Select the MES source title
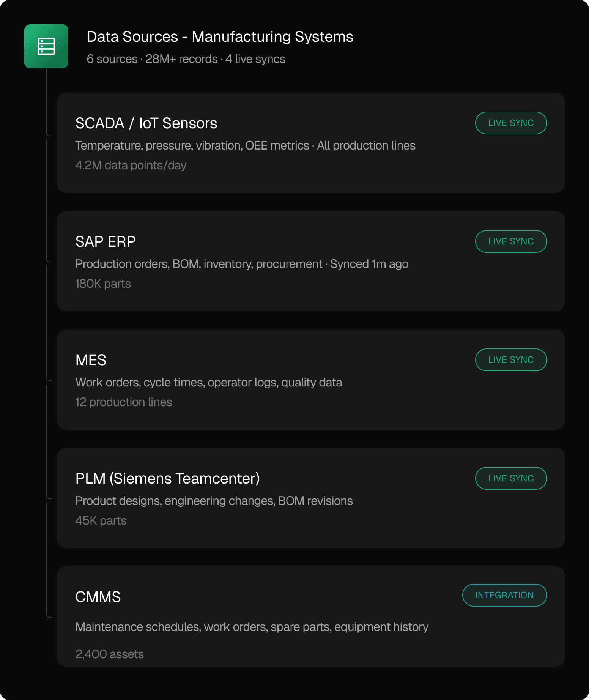 click(91, 360)
